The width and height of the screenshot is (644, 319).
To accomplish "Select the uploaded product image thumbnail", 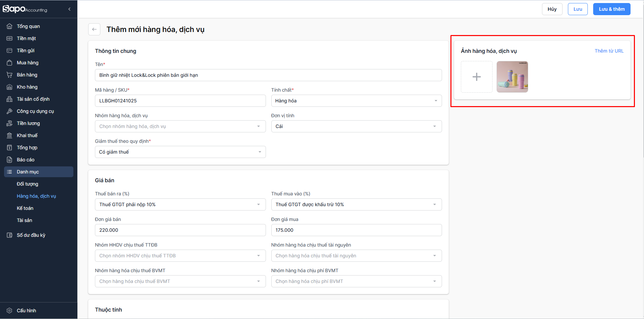I will pyautogui.click(x=512, y=77).
